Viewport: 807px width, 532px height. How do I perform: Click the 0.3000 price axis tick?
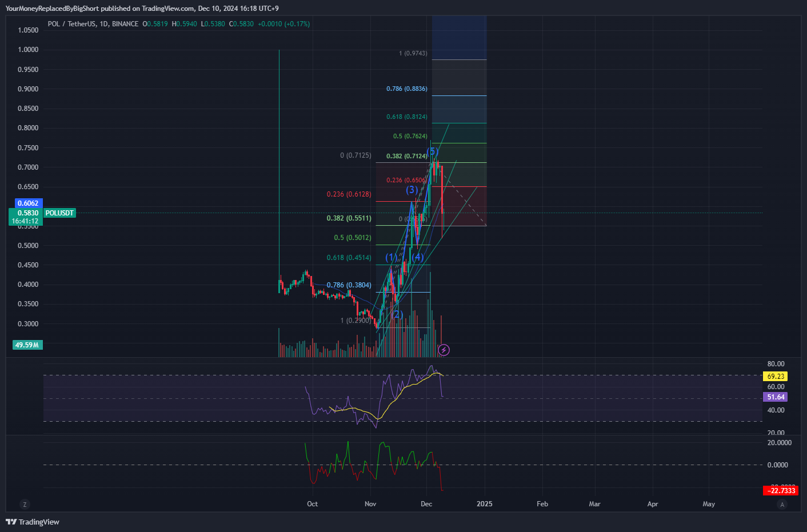tap(28, 324)
